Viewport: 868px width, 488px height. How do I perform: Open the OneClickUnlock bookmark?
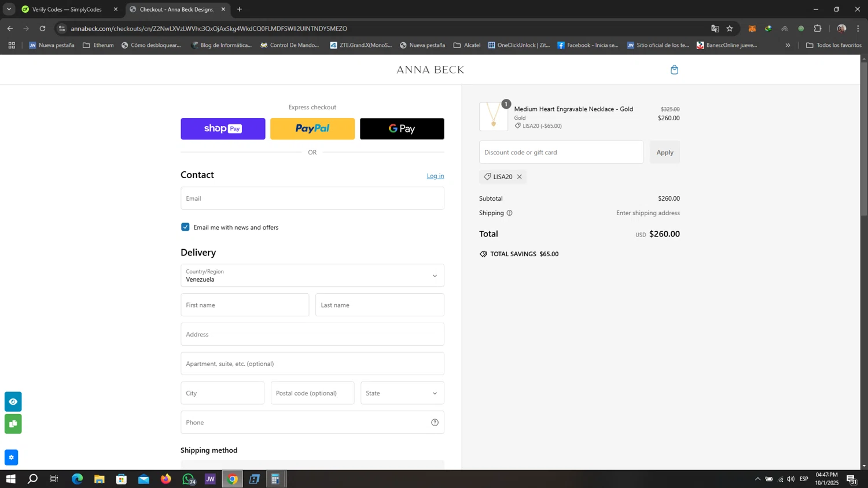coord(518,45)
